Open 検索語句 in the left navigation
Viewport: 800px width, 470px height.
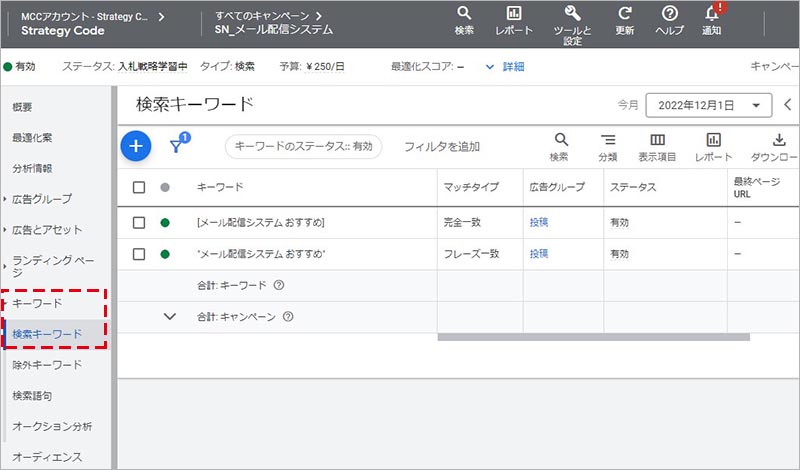39,396
